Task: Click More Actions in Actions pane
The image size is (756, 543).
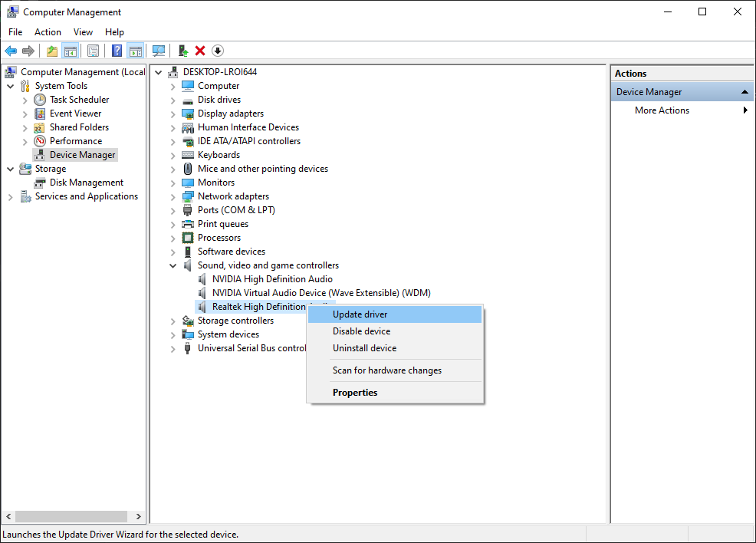Action: (662, 110)
